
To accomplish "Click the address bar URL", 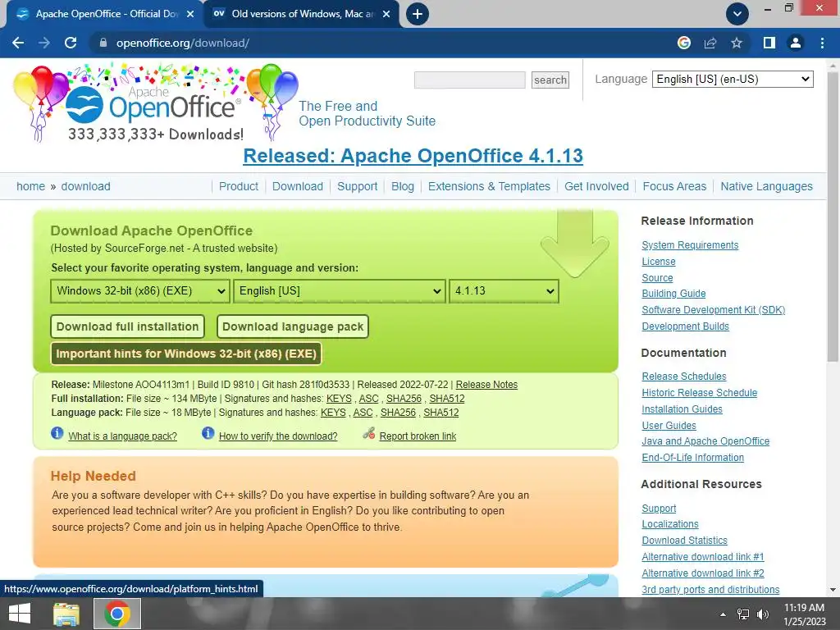I will pos(183,43).
